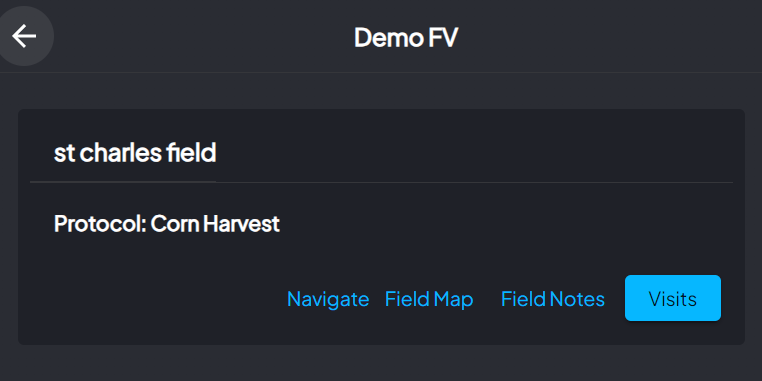
Task: Open the Field Notes link
Action: (553, 299)
